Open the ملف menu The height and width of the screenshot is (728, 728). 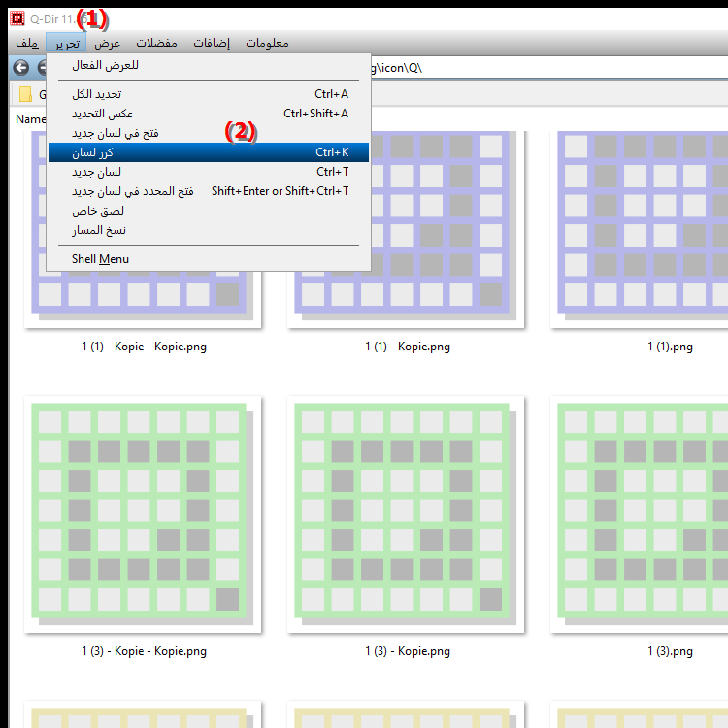click(x=27, y=43)
